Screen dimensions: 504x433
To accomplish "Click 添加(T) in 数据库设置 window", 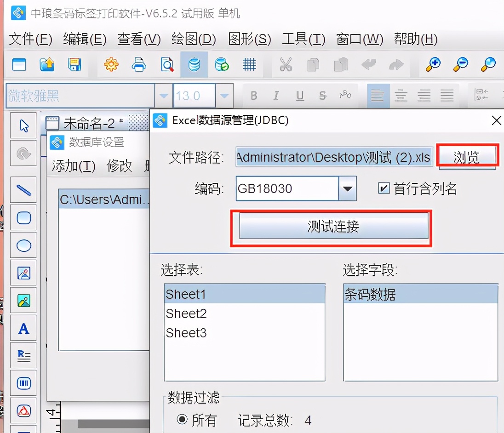I will [74, 166].
